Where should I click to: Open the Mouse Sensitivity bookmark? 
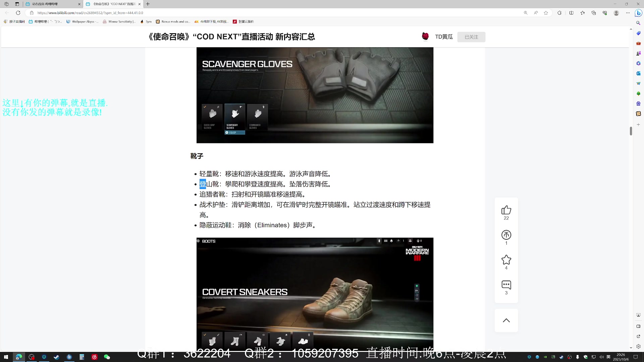coord(119,21)
